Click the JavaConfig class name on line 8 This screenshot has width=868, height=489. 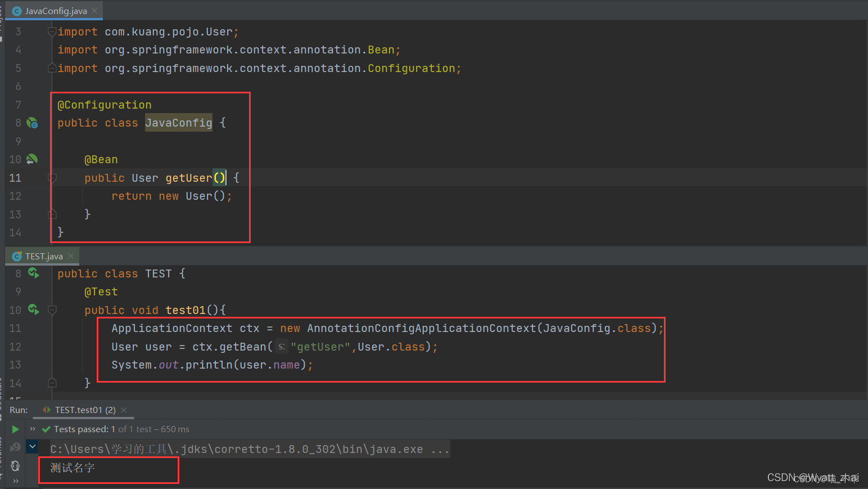(179, 123)
